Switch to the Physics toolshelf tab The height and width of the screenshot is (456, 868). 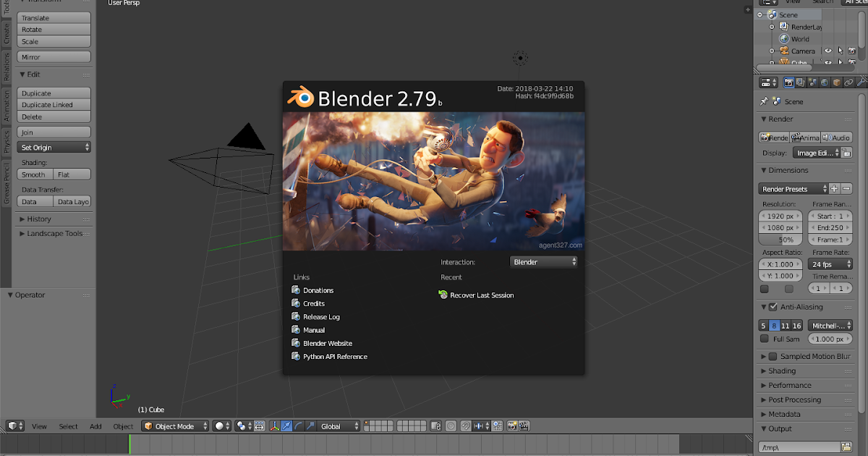(6, 142)
